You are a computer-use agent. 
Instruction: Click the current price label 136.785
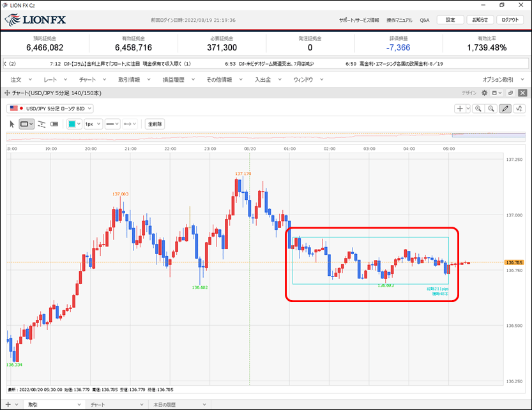[x=514, y=262]
